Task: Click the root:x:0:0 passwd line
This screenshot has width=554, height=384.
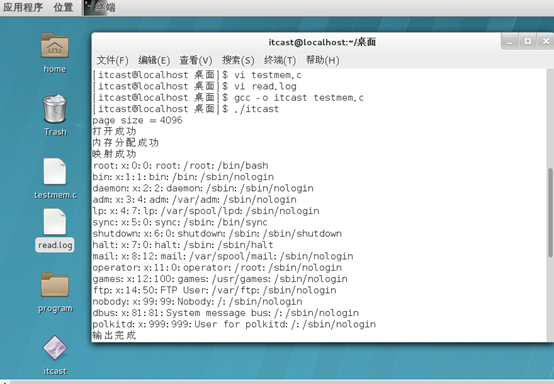Action: coord(180,165)
